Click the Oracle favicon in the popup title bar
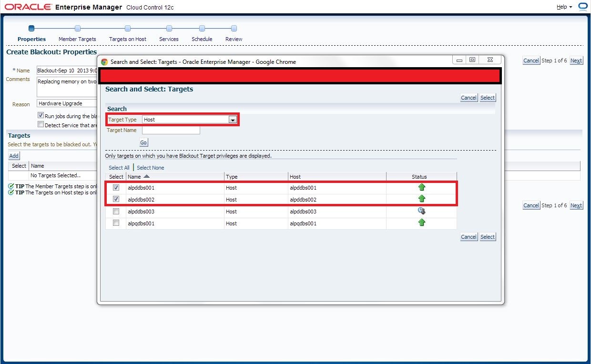The image size is (591, 364). [x=103, y=61]
